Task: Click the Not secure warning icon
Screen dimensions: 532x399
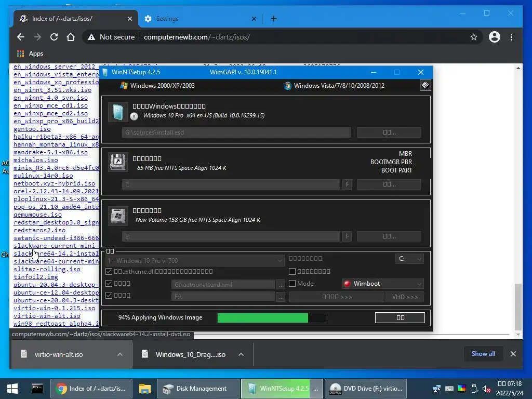Action: click(x=91, y=37)
